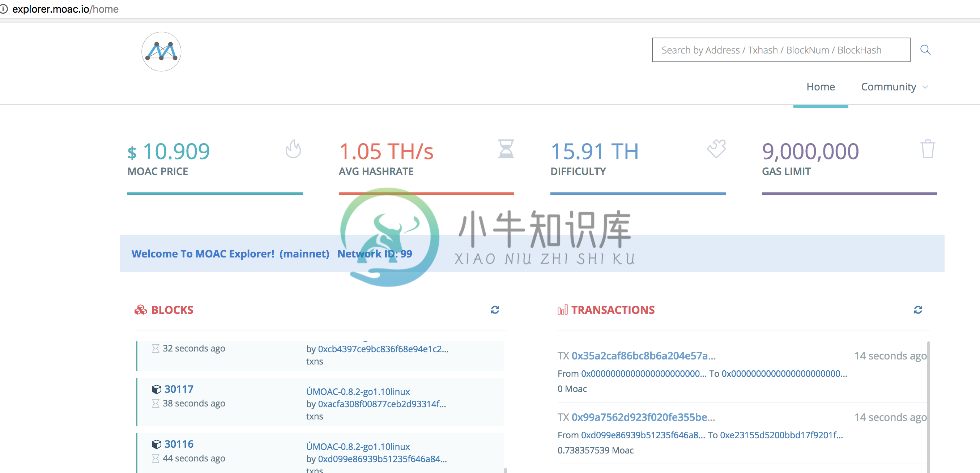Open miner address 0xcb4397ce9bc836f68e94e1c2...
Viewport: 980px width, 473px height.
383,349
